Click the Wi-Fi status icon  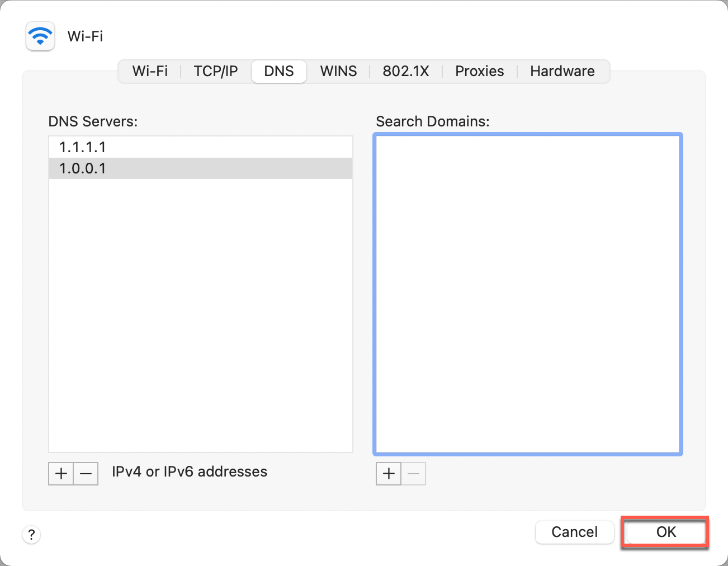tap(40, 36)
